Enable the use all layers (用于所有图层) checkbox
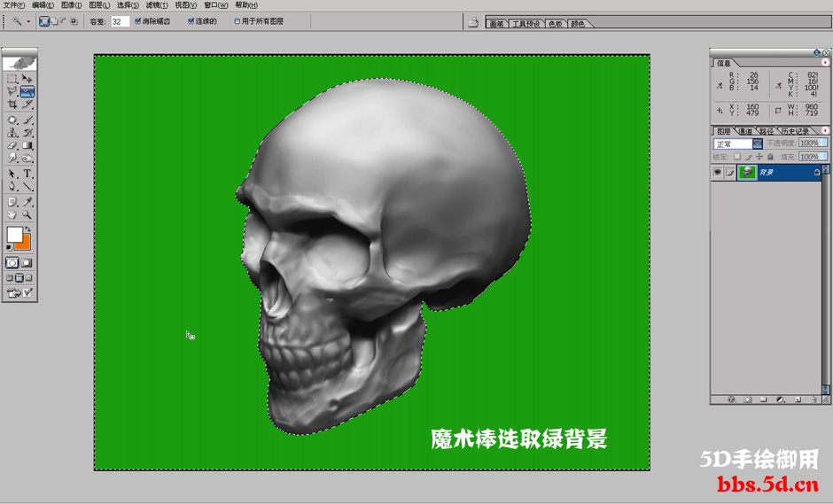 (237, 21)
